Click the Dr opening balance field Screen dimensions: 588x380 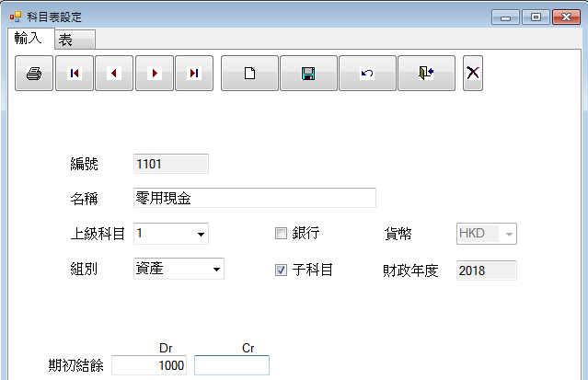[149, 365]
